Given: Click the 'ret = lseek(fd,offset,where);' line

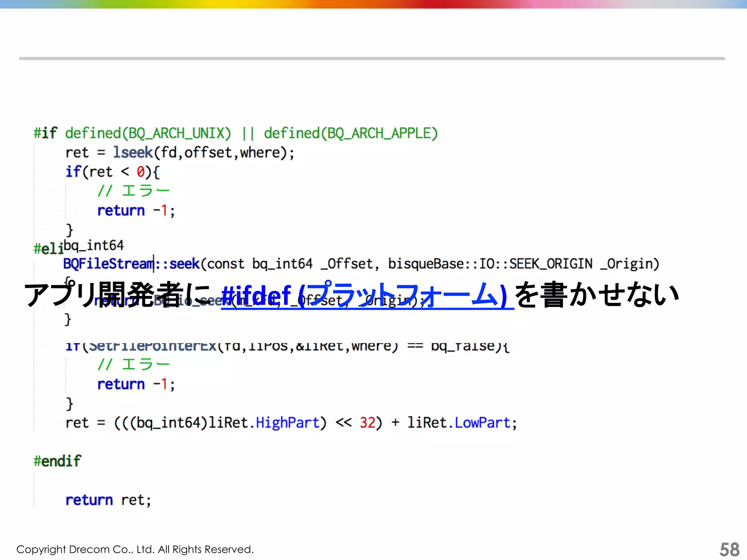Looking at the screenshot, I should tap(180, 152).
